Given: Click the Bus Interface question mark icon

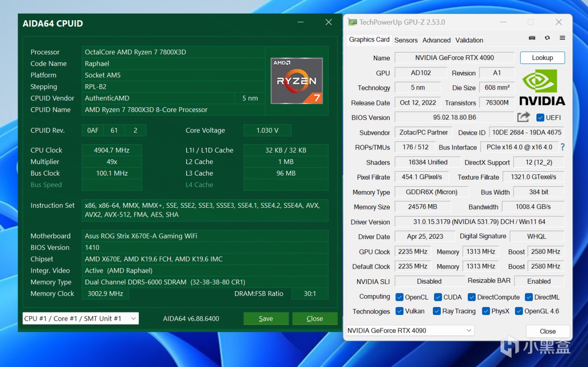Looking at the screenshot, I should point(562,147).
